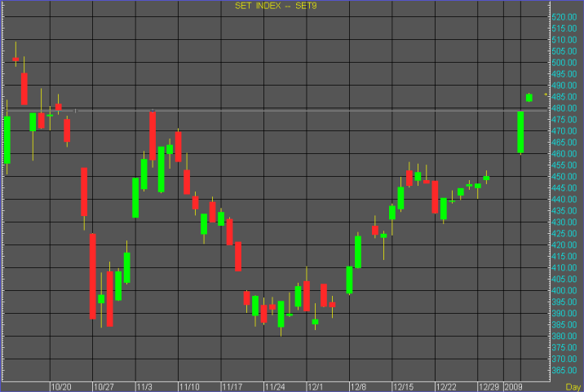Click the "Day" period label
Viewport: 584px width, 392px height.
[573, 387]
